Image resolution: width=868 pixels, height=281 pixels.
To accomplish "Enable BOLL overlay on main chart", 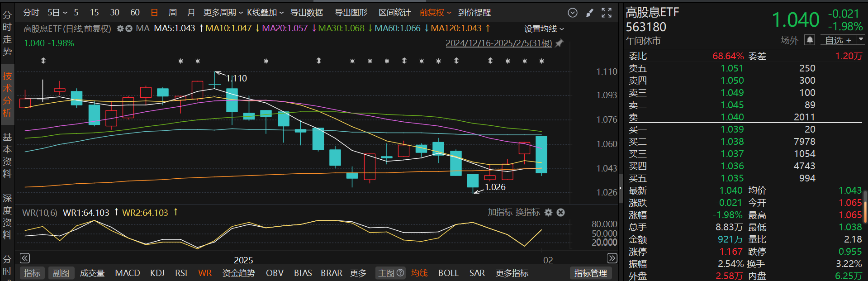I will point(448,273).
